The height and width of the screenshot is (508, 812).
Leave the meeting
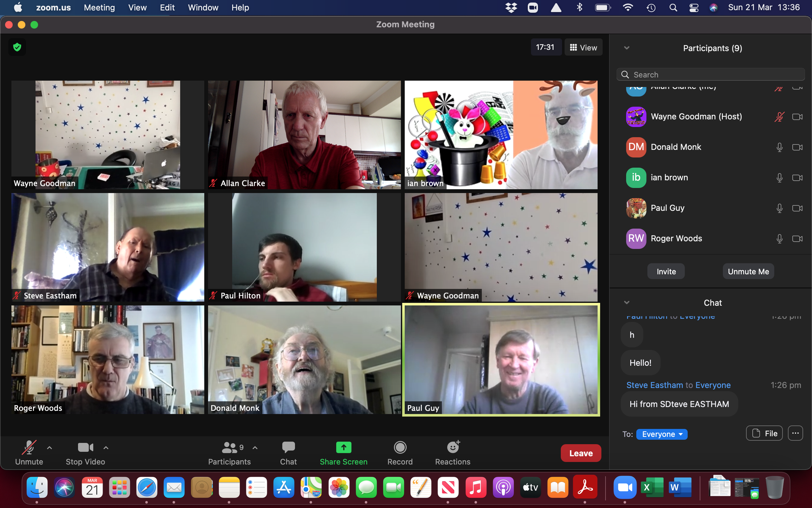point(581,453)
